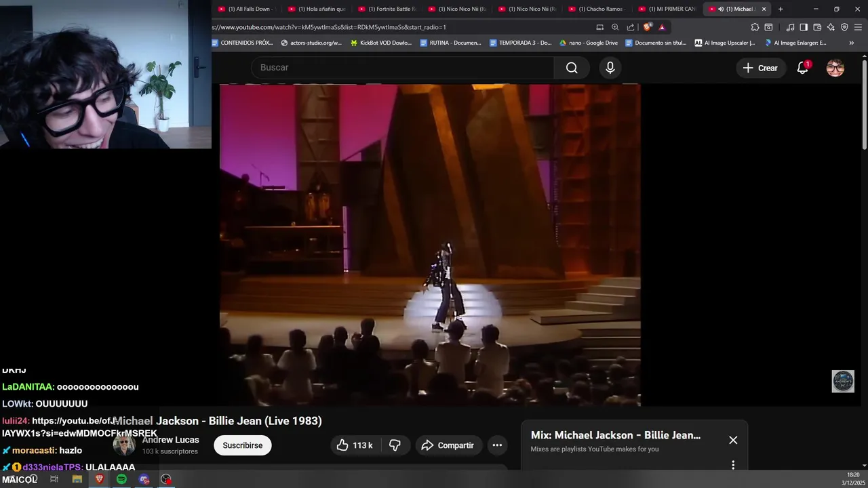
Task: Open the TEMPORADA 3 document bookmark
Action: click(x=520, y=43)
